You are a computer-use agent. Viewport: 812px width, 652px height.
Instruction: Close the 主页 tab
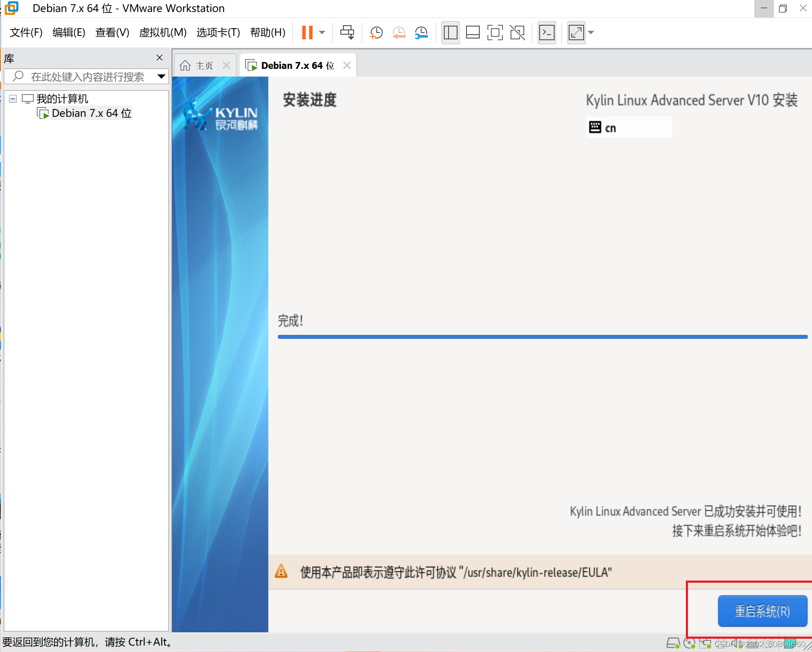coord(226,65)
